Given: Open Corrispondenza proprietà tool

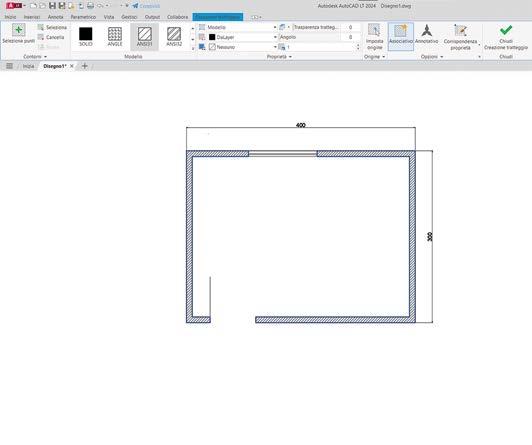Looking at the screenshot, I should [460, 37].
